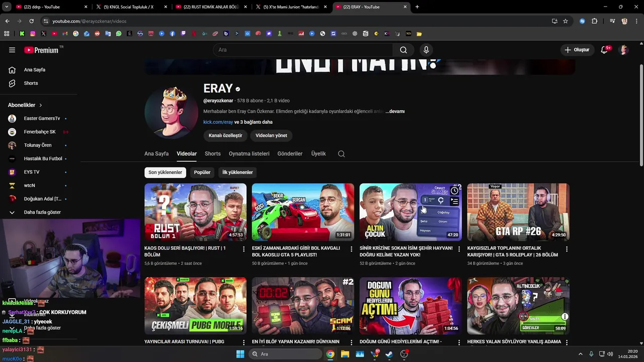Image resolution: width=644 pixels, height=362 pixels.
Task: Open the X bookmark in bookmarks bar
Action: pyautogui.click(x=43, y=34)
